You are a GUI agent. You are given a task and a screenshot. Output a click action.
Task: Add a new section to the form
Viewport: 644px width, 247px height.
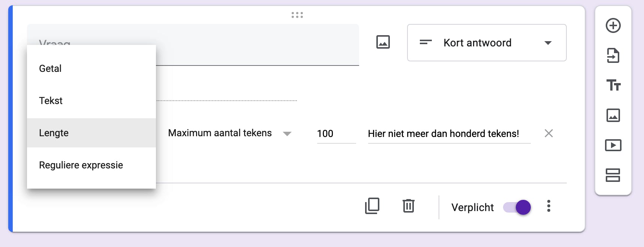point(613,175)
